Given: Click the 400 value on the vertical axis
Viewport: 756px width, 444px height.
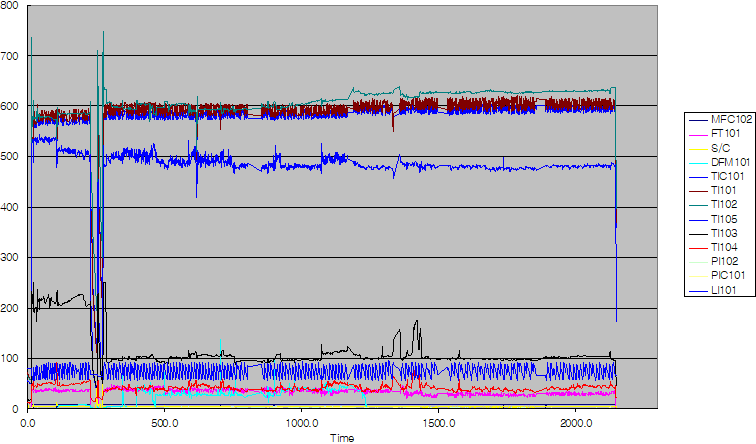Looking at the screenshot, I should pyautogui.click(x=9, y=207).
